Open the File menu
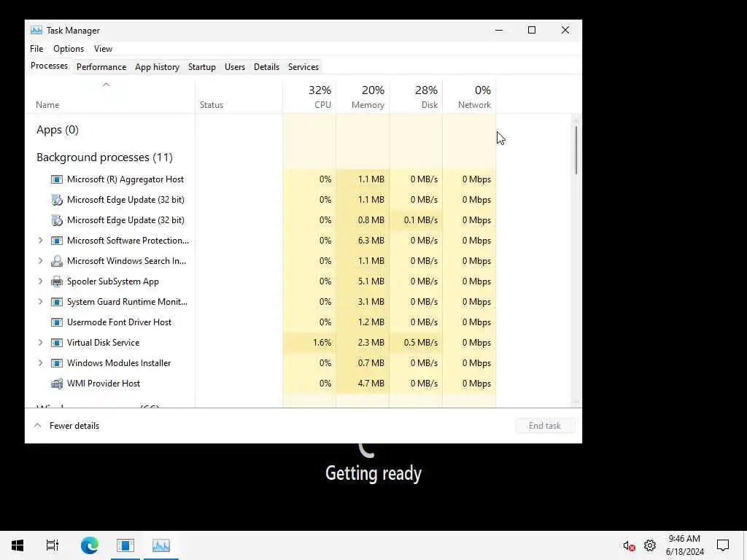The height and width of the screenshot is (560, 747). click(36, 49)
